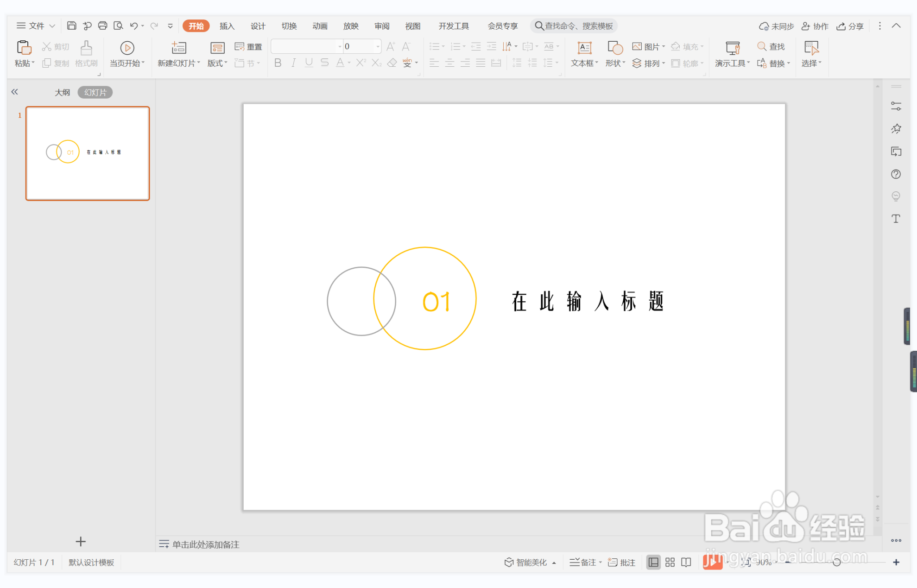Click the New Slide icon
This screenshot has width=917, height=588.
click(x=178, y=48)
